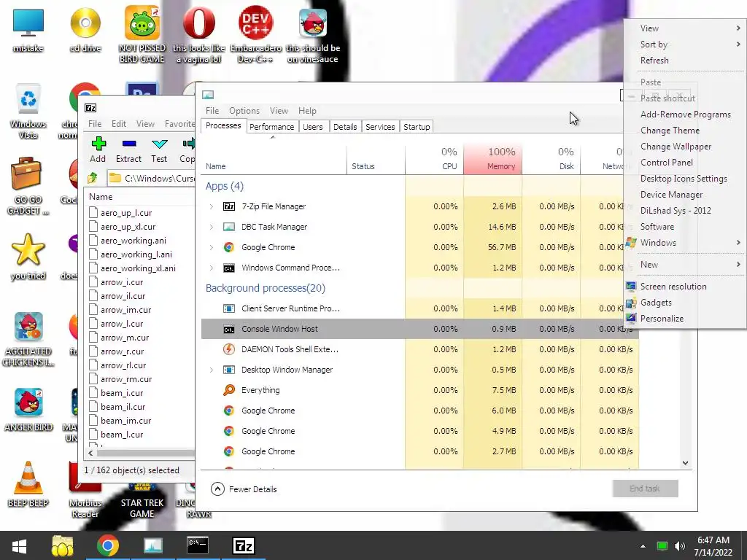
Task: Switch to the Startup tab
Action: [x=417, y=127]
